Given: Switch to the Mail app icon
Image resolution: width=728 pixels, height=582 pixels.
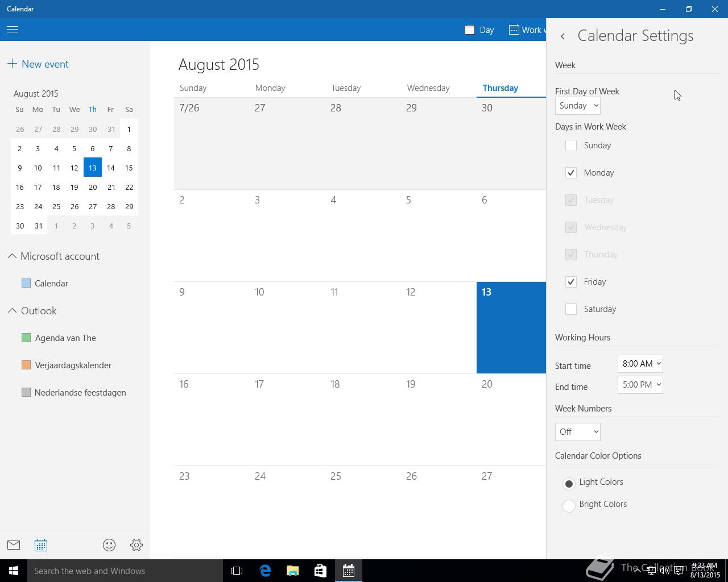Looking at the screenshot, I should [x=14, y=545].
